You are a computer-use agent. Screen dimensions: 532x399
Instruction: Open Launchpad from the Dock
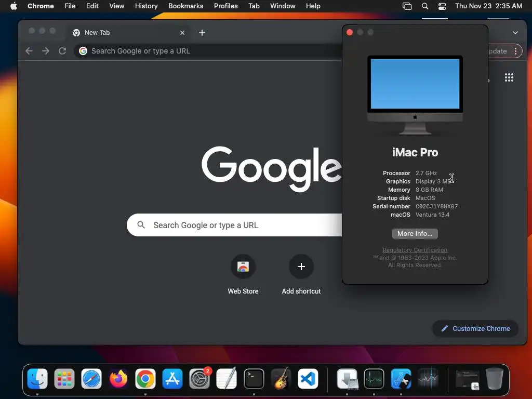pyautogui.click(x=64, y=378)
